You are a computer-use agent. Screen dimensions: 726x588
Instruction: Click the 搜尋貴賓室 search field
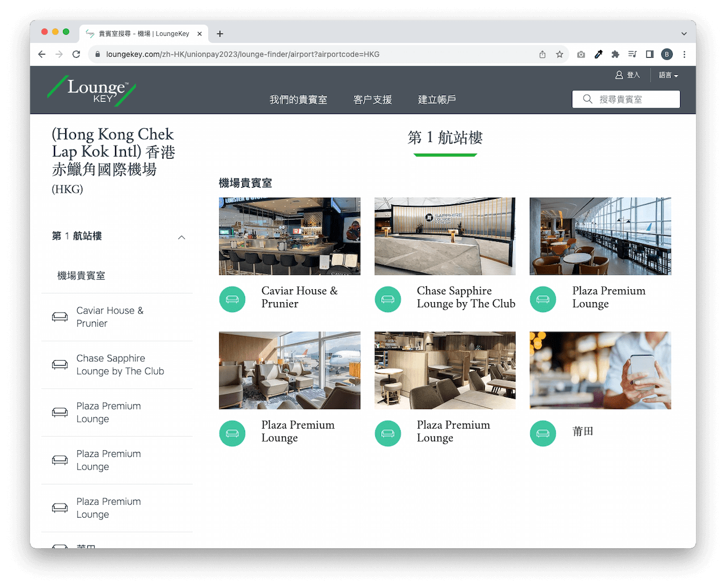pyautogui.click(x=626, y=99)
